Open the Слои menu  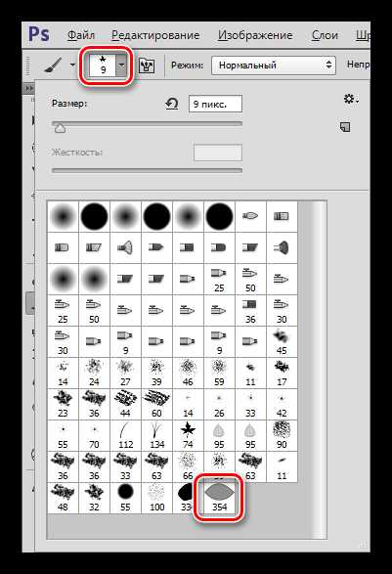325,35
